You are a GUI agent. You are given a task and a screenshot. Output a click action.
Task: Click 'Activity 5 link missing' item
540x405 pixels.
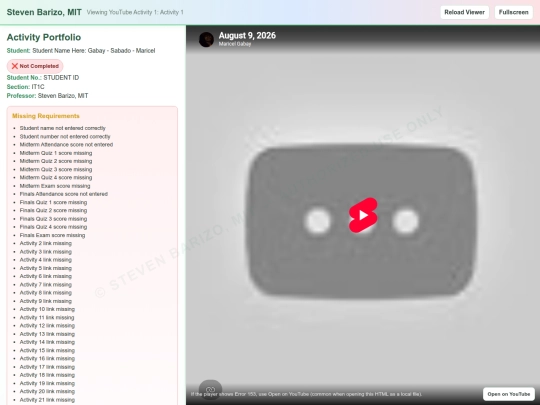pos(46,268)
